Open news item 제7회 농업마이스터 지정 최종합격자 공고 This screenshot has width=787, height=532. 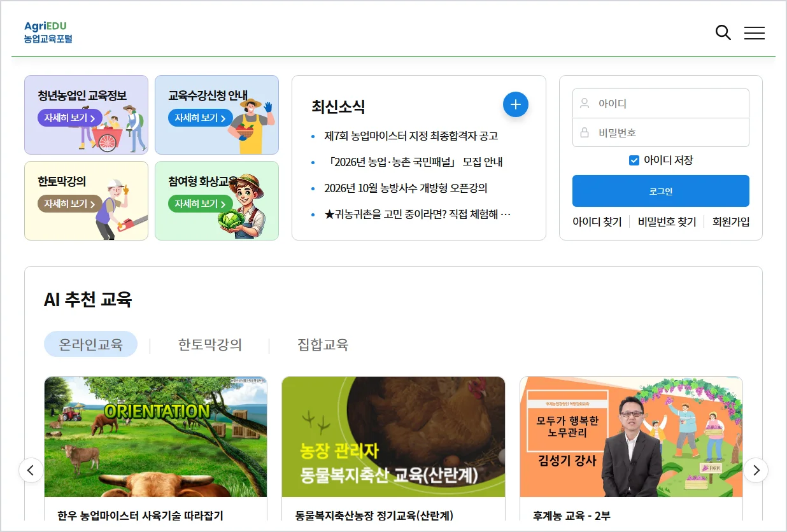(411, 136)
